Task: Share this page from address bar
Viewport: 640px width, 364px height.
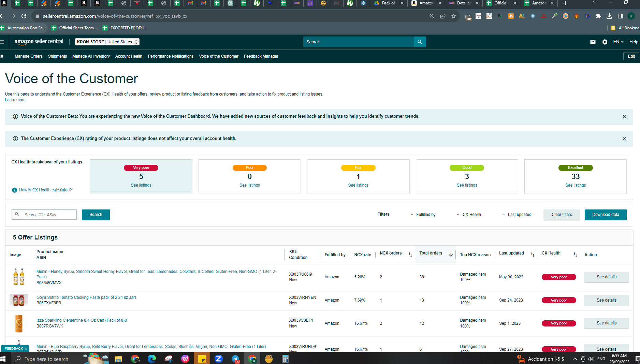Action: [443, 16]
